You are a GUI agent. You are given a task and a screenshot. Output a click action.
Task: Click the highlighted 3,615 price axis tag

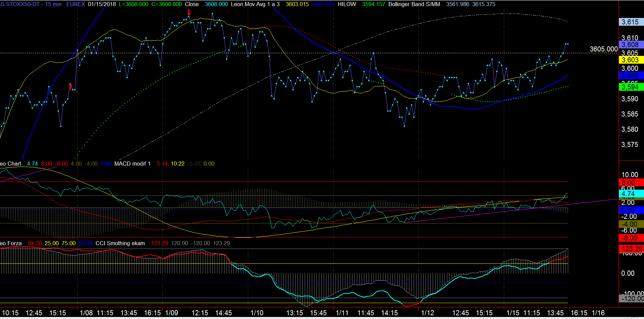coord(631,22)
